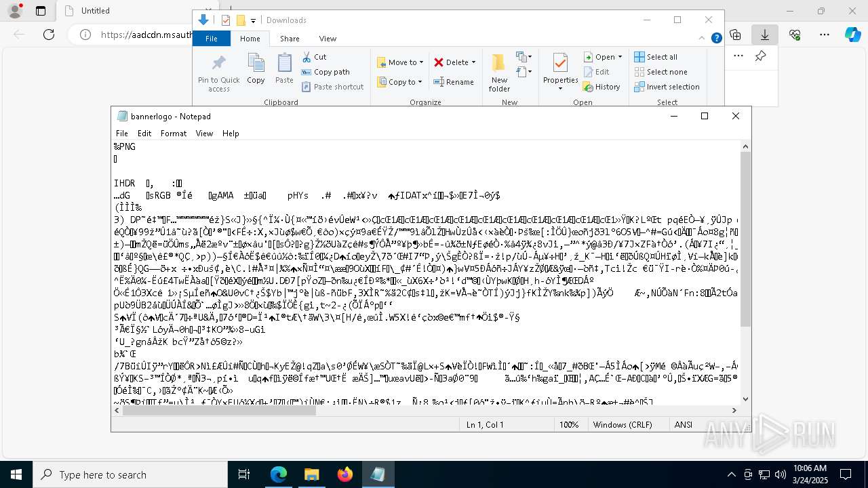Click Notepad horizontal scrollbar thumb

click(x=219, y=410)
